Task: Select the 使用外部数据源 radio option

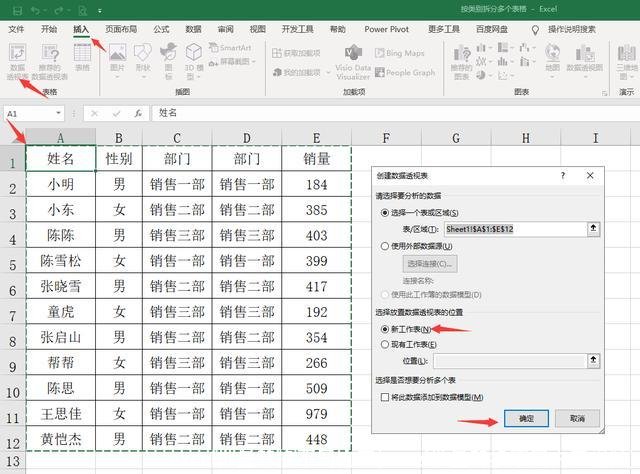Action: [x=386, y=246]
